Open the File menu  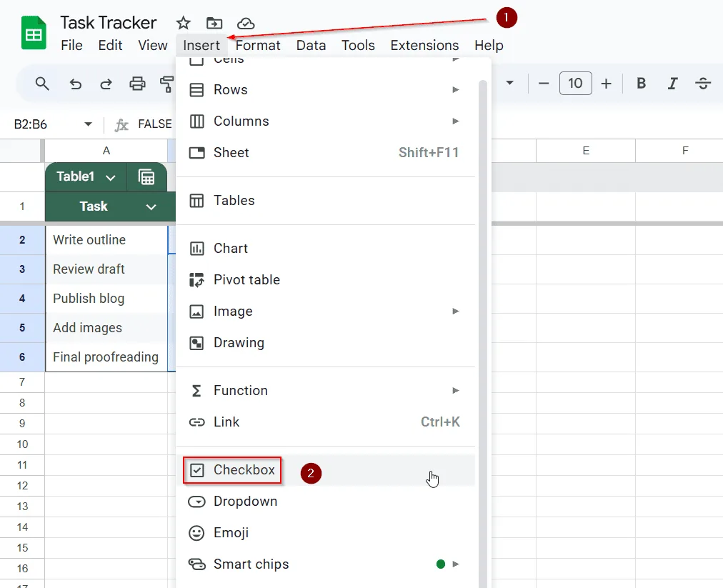pyautogui.click(x=71, y=45)
